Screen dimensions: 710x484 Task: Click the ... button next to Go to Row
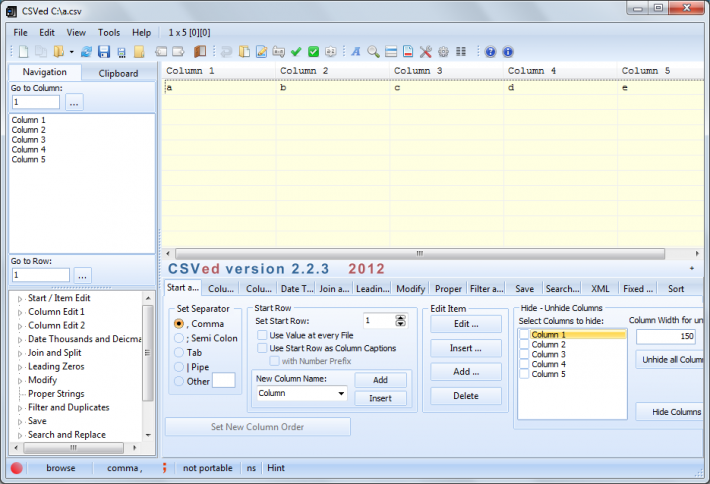coord(82,275)
